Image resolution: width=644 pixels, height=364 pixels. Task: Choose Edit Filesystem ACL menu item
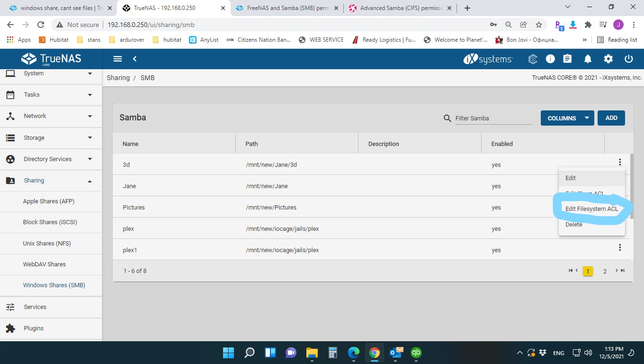point(591,209)
